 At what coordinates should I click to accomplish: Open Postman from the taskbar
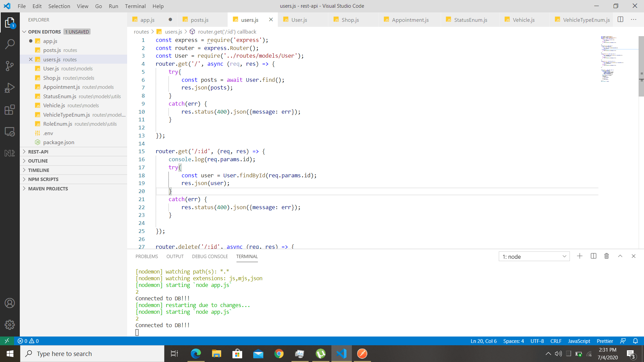tap(362, 354)
